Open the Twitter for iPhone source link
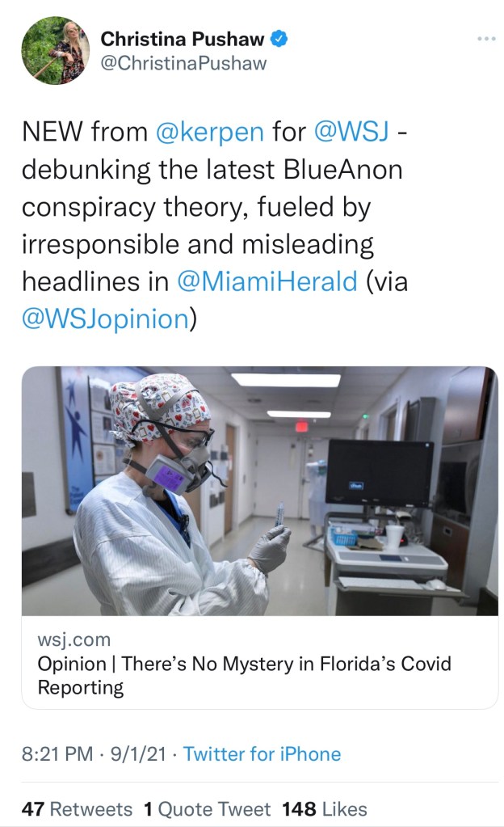The image size is (504, 827). [262, 754]
